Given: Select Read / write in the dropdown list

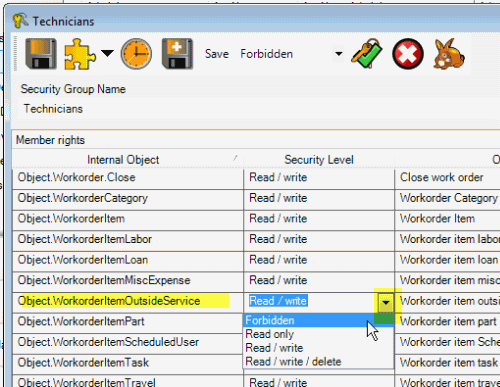Looking at the screenshot, I should 318,348.
